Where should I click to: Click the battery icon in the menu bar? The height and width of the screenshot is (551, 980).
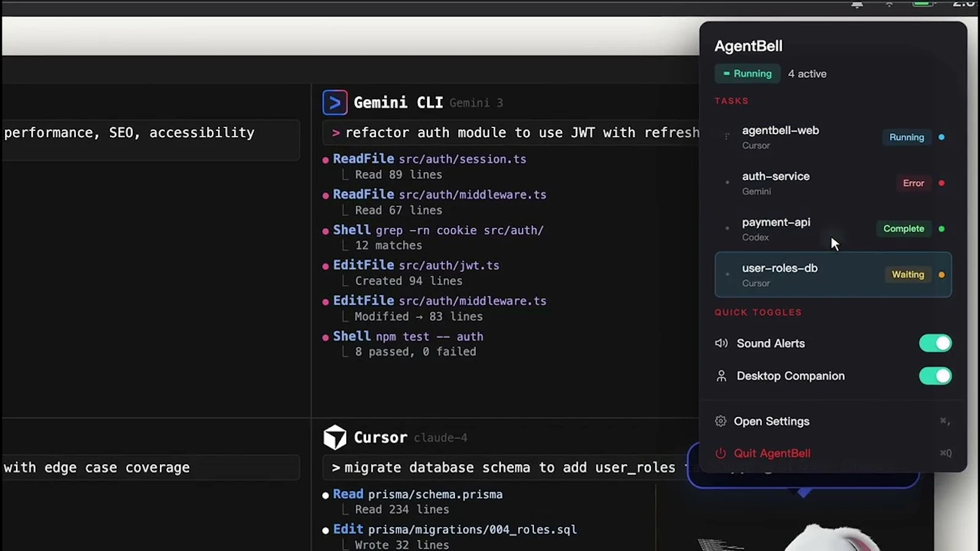[x=924, y=4]
